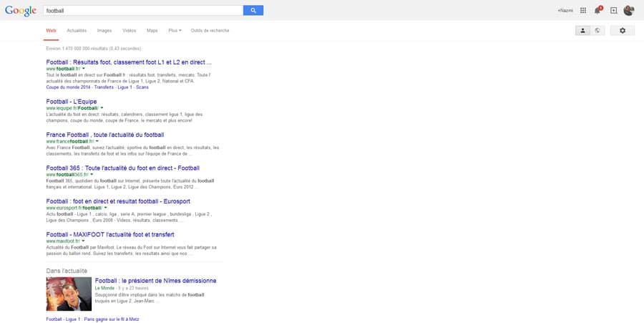Click the share plus box icon
Image resolution: width=644 pixels, height=323 pixels.
click(613, 10)
